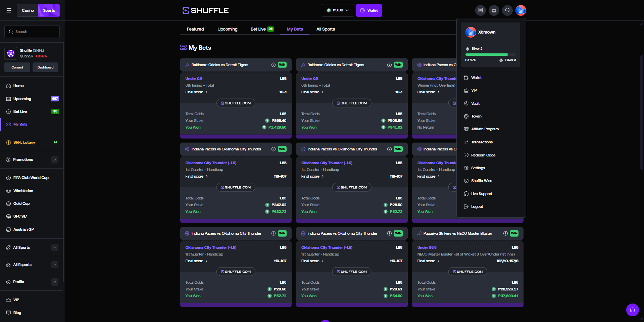This screenshot has height=322, width=644.
Task: Click SHUFFLE.COM badge on Pagariya Strikers bet
Action: [468, 272]
